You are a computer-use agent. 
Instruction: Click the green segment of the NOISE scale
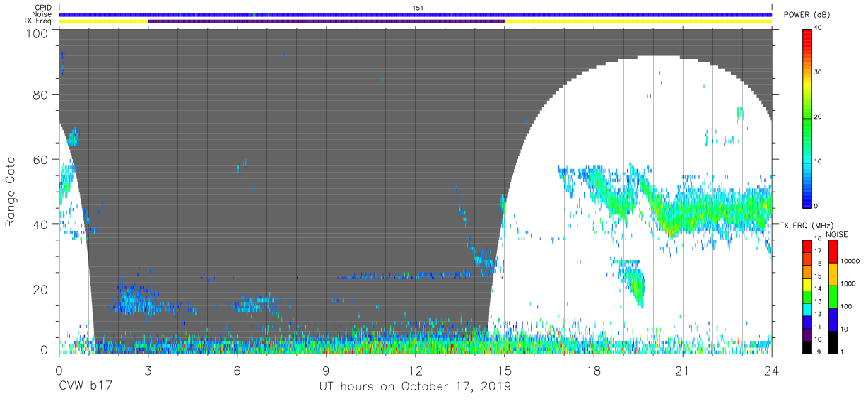(x=832, y=297)
